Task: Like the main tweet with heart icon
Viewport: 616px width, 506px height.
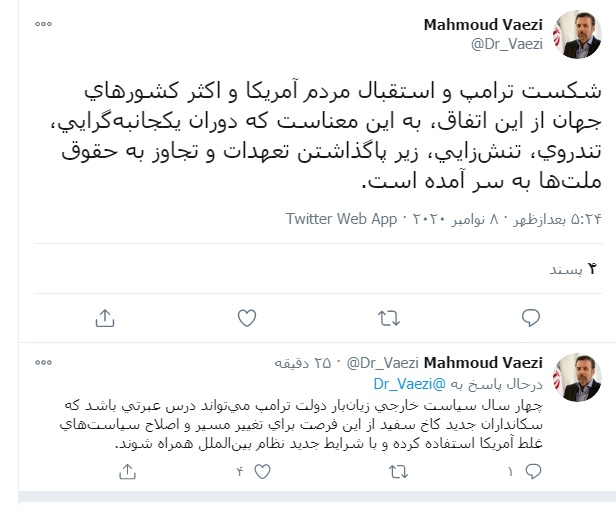Action: 247,318
